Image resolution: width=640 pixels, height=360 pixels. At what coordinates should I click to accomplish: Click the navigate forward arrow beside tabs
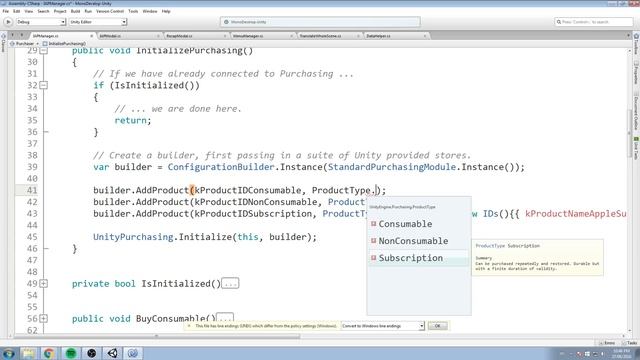[22, 36]
